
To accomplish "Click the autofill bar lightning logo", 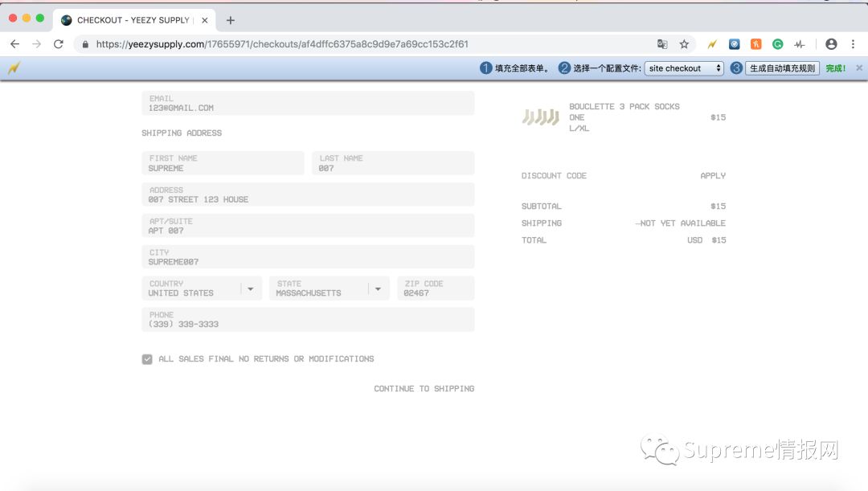I will coord(14,68).
